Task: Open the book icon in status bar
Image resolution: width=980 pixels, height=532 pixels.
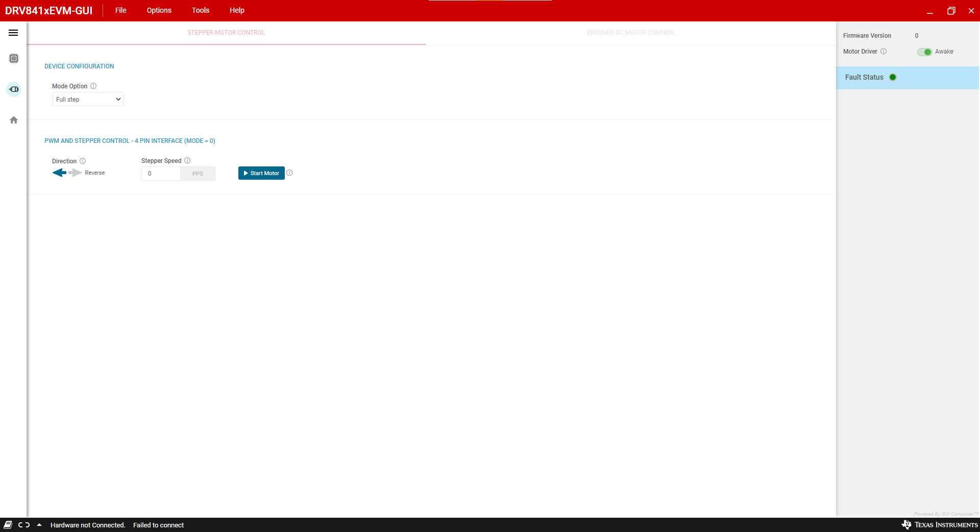Action: click(8, 525)
